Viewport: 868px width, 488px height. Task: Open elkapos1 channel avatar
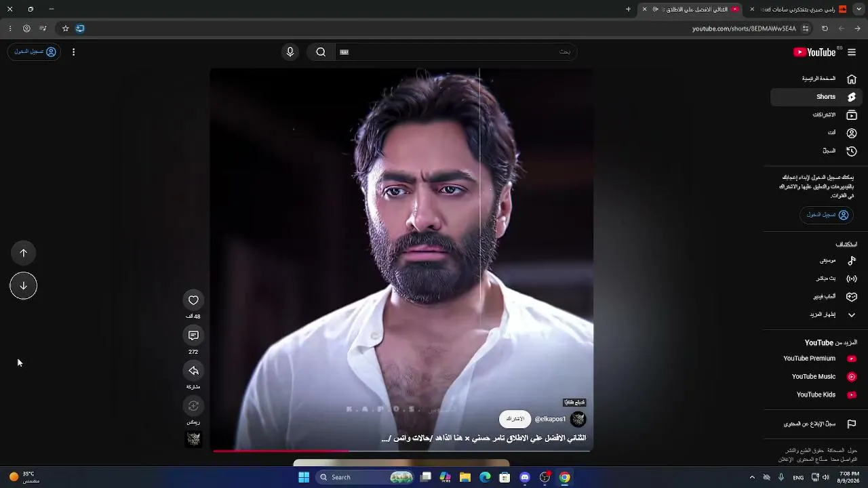click(x=578, y=420)
